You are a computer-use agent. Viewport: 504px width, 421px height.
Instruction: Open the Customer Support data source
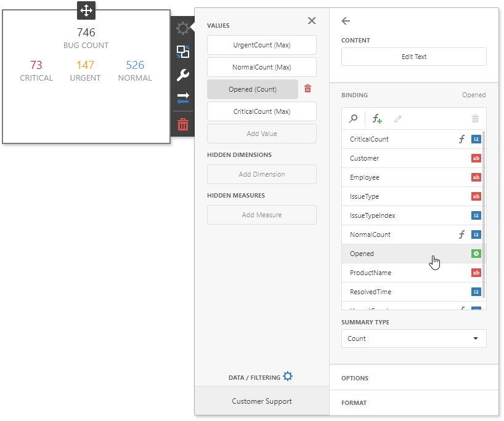(262, 401)
